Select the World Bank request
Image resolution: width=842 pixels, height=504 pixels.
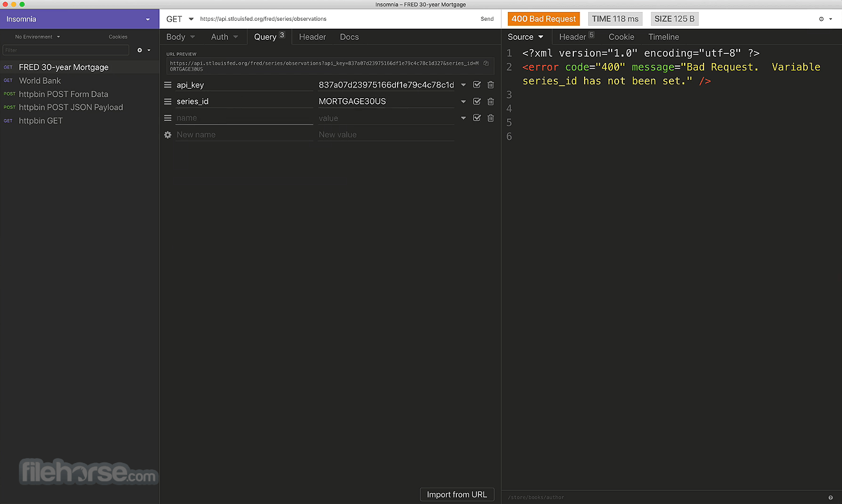(x=79, y=81)
